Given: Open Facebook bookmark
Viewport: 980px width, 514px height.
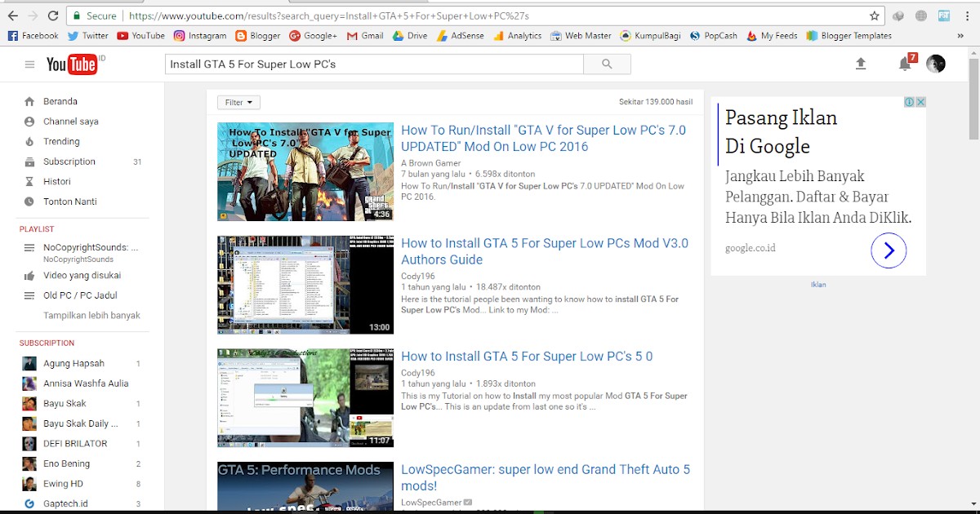Looking at the screenshot, I should (33, 36).
